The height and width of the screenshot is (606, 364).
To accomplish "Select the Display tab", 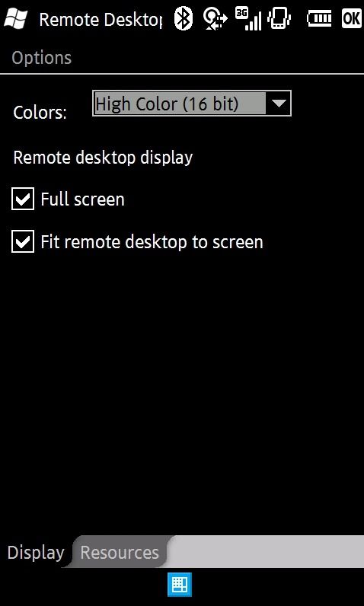I will coord(36,552).
